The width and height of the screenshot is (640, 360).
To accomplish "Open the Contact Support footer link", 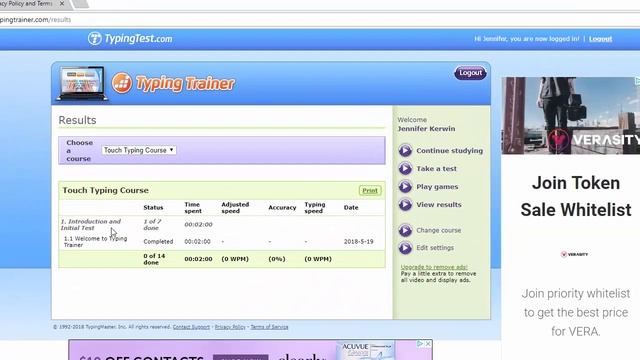I will coord(191,327).
